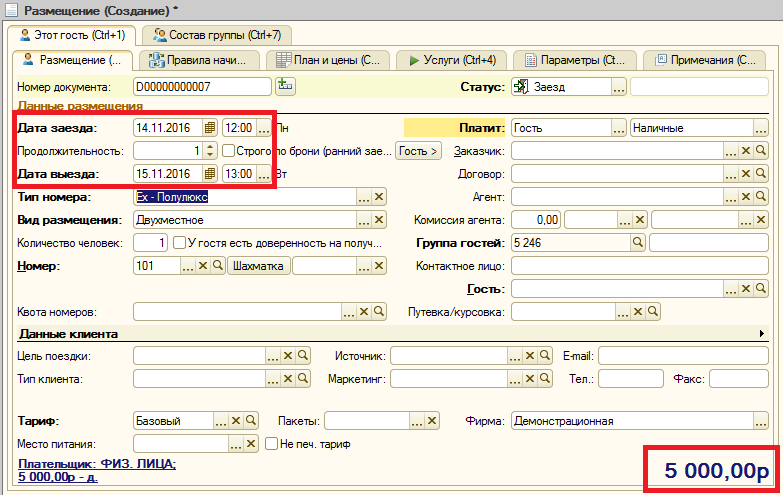Search icon in Источник field

point(545,356)
